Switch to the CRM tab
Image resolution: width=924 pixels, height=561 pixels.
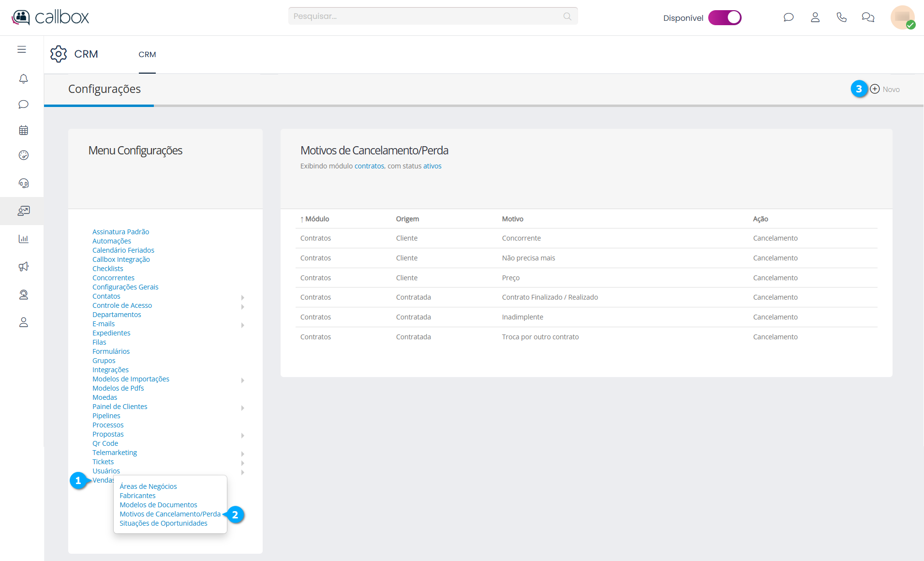pyautogui.click(x=147, y=55)
